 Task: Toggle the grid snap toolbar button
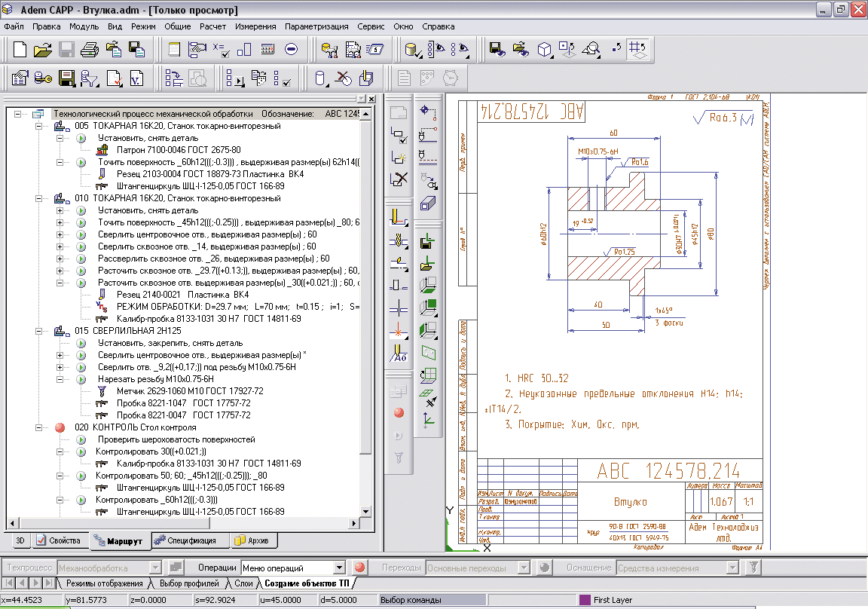tap(638, 50)
